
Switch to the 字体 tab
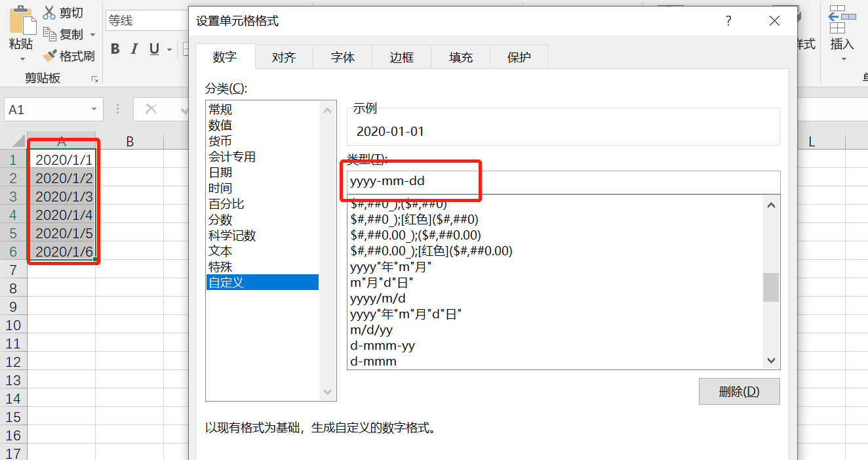[x=343, y=58]
